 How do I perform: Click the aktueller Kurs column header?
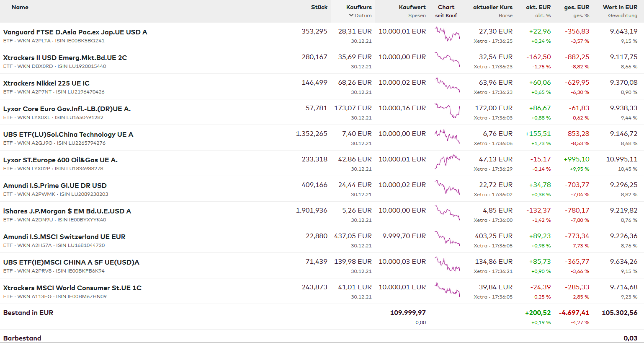[492, 7]
